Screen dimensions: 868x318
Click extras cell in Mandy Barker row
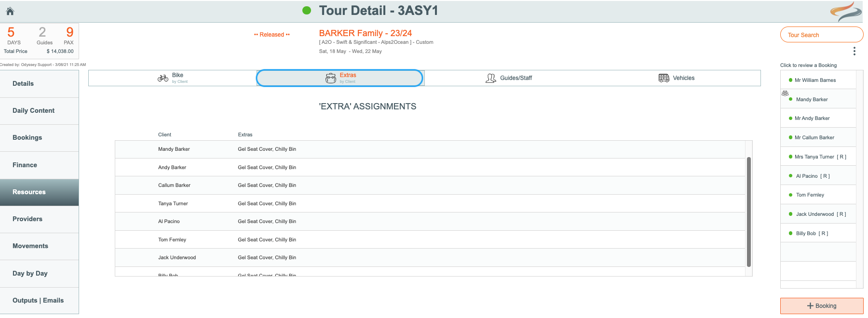pos(267,149)
